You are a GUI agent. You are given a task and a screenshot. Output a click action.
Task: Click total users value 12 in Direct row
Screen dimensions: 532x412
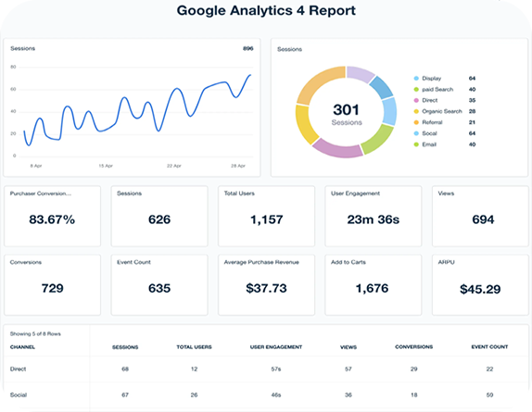(x=194, y=369)
